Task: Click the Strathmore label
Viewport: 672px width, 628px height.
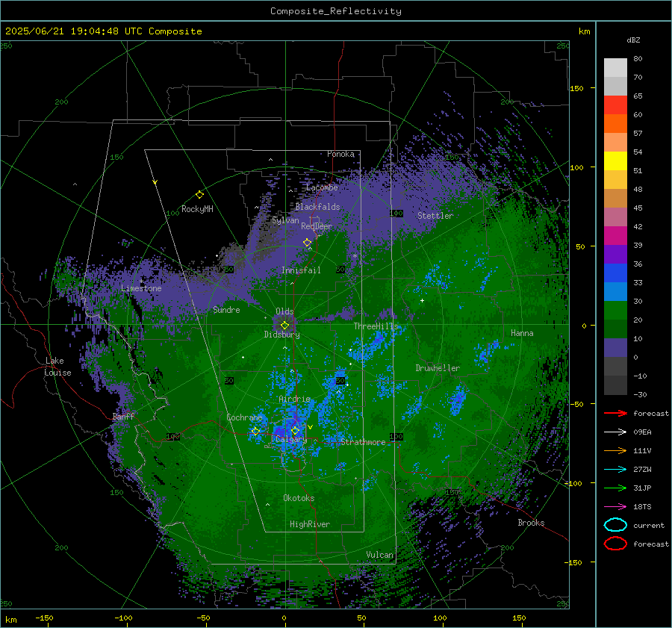Action: pyautogui.click(x=363, y=442)
